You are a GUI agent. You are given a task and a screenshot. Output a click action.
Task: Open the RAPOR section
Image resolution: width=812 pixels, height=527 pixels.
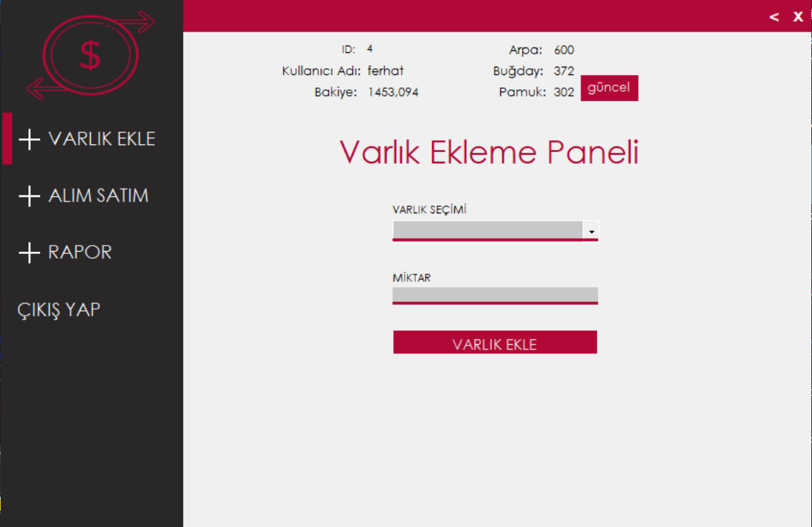(x=79, y=252)
